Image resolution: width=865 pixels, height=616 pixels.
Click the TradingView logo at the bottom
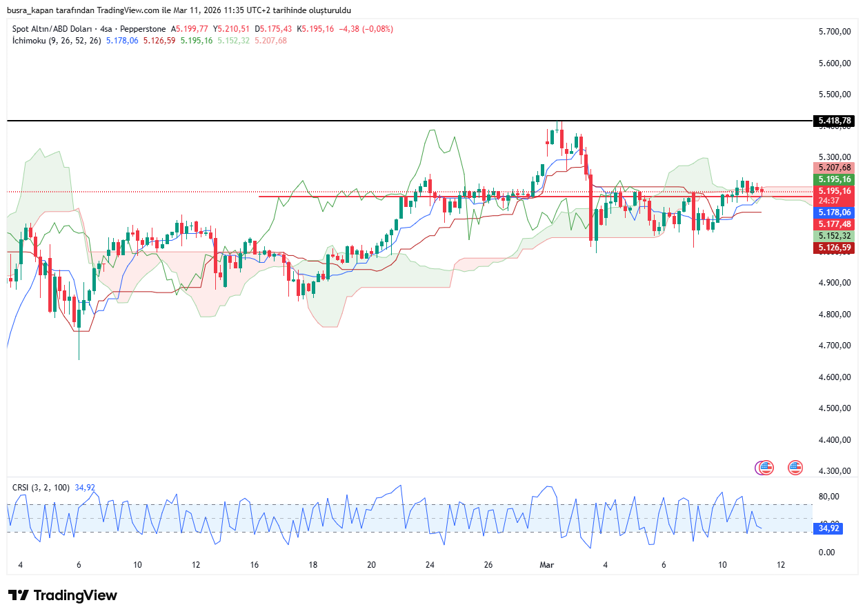point(63,595)
